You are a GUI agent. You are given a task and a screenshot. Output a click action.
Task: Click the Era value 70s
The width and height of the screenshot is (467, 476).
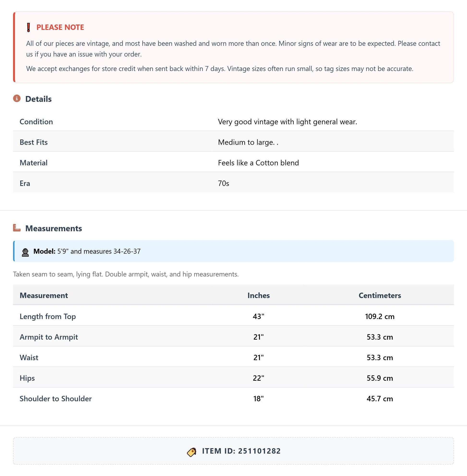pos(223,184)
